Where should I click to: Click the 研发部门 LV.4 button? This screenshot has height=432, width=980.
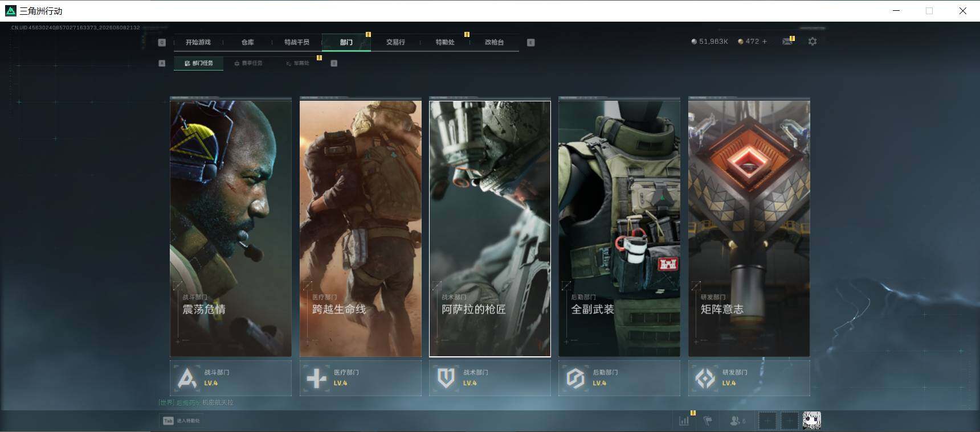(x=749, y=378)
